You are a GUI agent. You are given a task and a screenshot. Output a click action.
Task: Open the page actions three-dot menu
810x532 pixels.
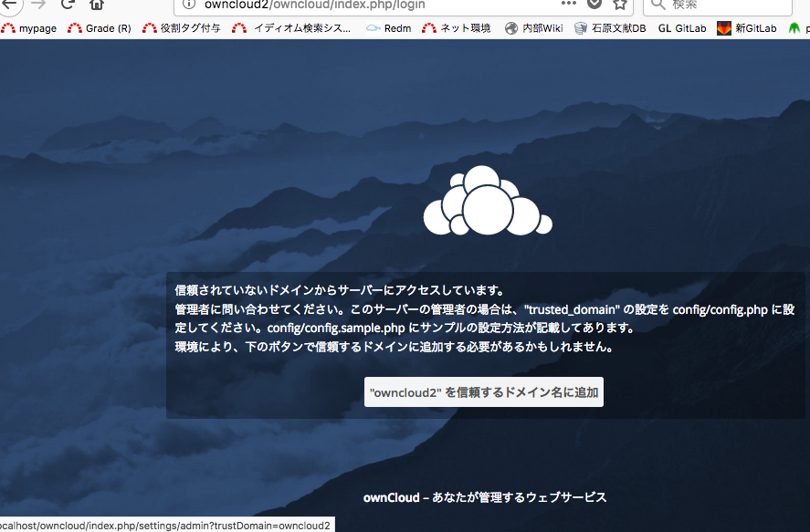pos(568,4)
